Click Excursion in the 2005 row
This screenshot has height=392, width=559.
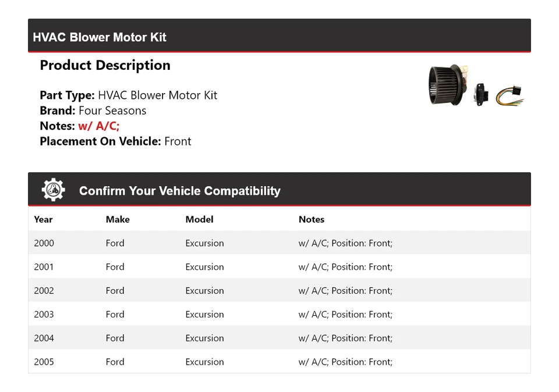click(204, 362)
